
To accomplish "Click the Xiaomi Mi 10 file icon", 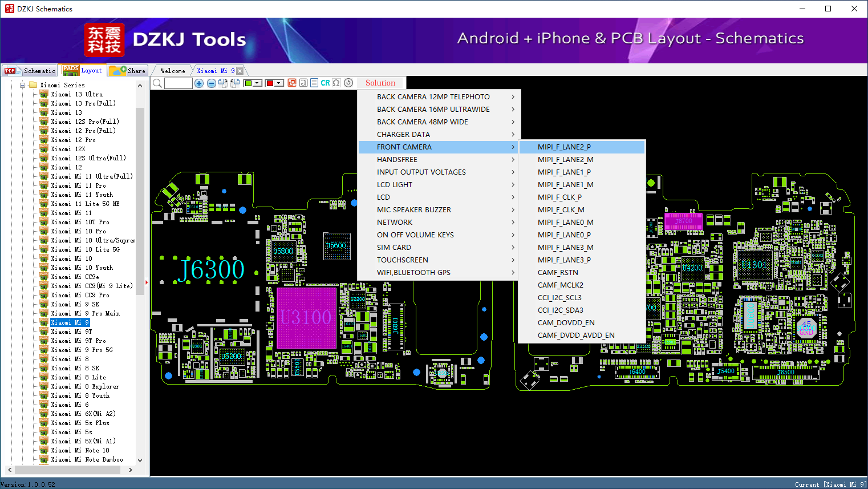I will point(44,258).
